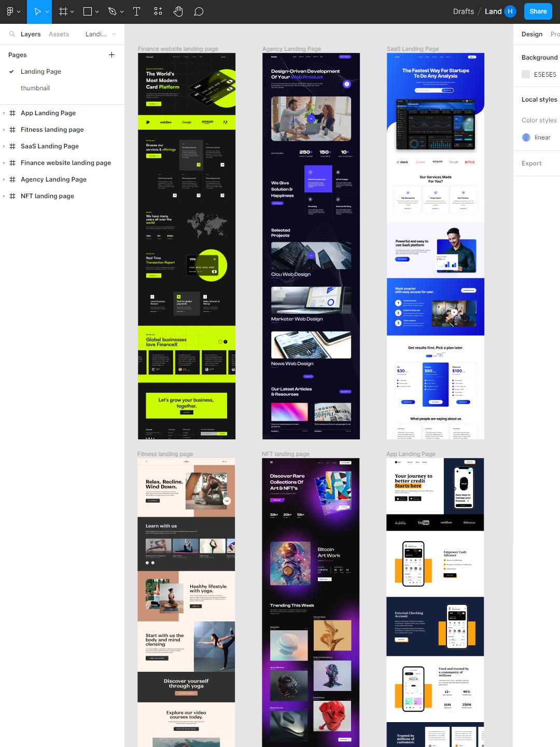Click the search icon in Layers panel
560x747 pixels.
pyautogui.click(x=12, y=34)
